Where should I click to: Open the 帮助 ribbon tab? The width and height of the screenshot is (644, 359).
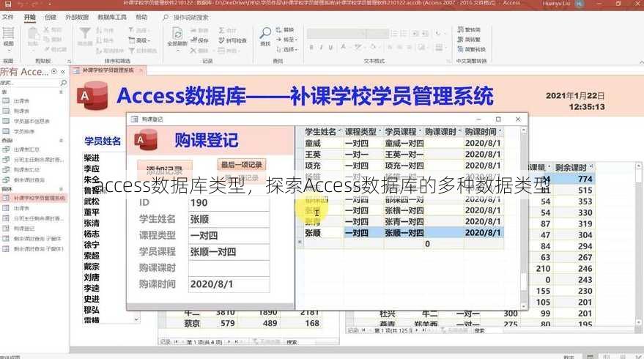point(141,17)
